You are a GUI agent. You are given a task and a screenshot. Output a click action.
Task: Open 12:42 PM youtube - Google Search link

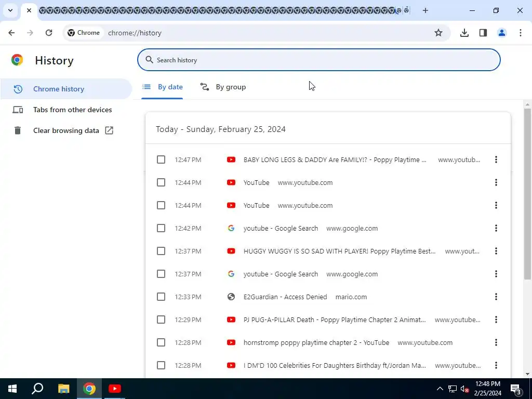pos(281,229)
